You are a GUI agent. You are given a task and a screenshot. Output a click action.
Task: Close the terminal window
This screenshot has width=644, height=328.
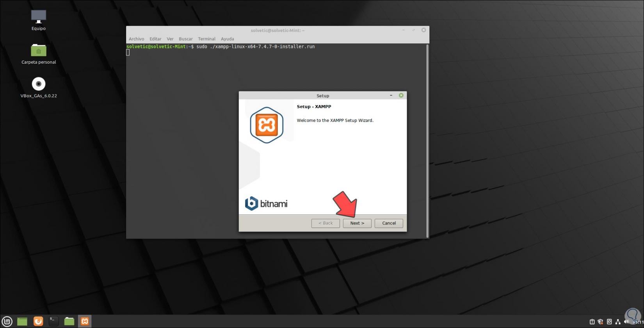tap(423, 30)
